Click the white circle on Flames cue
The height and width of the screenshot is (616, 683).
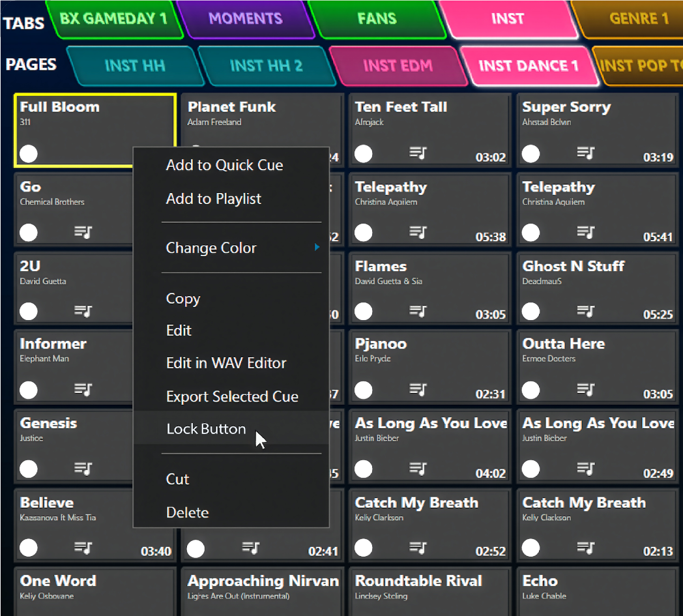coord(363,312)
